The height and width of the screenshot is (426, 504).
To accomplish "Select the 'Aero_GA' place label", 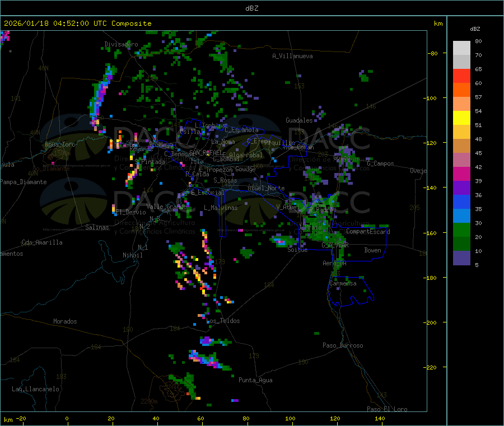I will [x=334, y=263].
